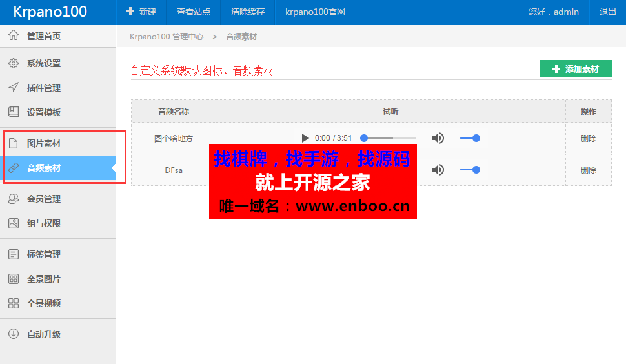
Task: Open 全景图片 list
Action: pos(58,279)
